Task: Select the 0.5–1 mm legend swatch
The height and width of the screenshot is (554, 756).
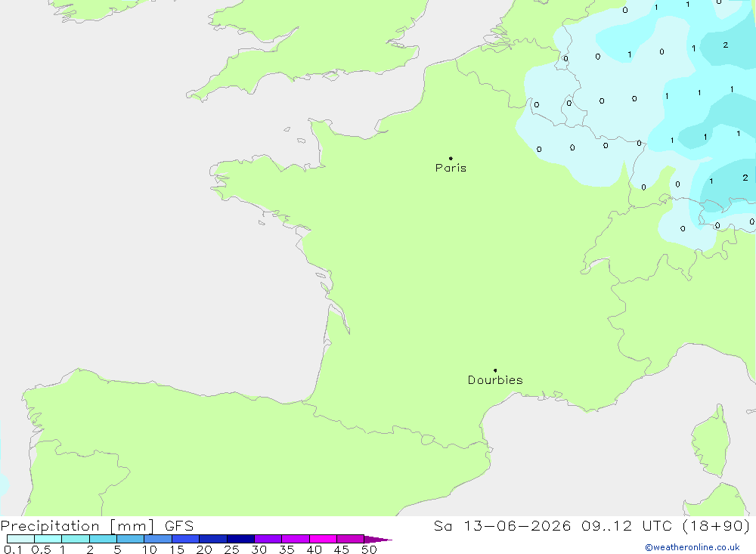Action: (48, 539)
